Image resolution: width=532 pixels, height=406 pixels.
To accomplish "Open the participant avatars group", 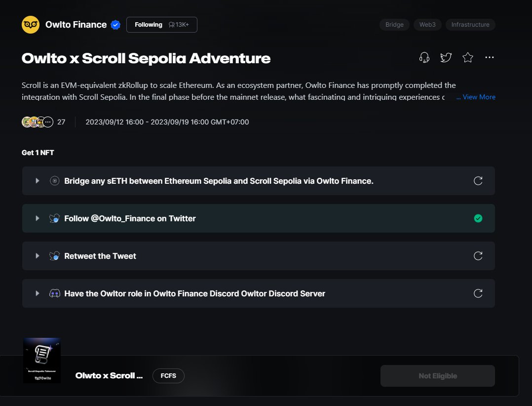I will pos(38,122).
